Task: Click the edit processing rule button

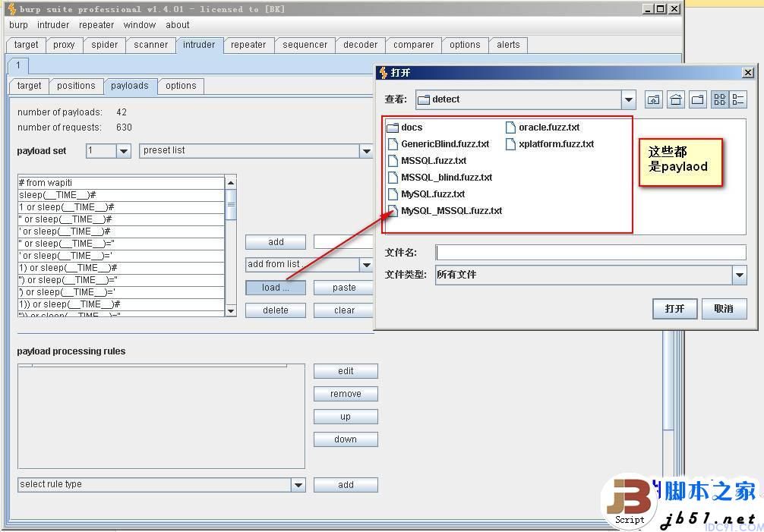Action: coord(346,371)
